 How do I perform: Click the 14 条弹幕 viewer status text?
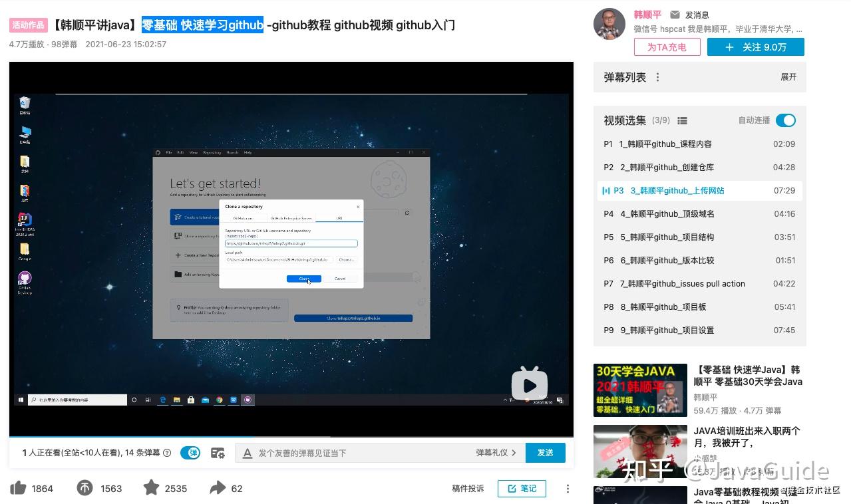click(143, 453)
